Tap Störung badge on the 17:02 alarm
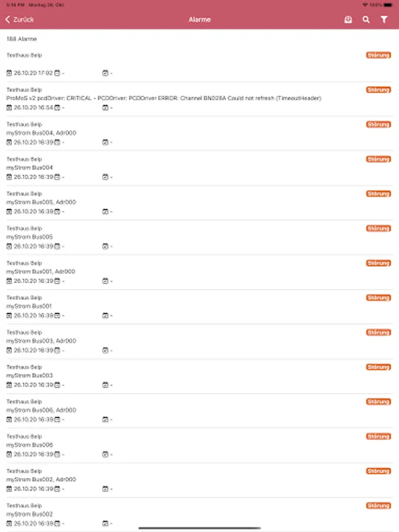 [x=378, y=55]
